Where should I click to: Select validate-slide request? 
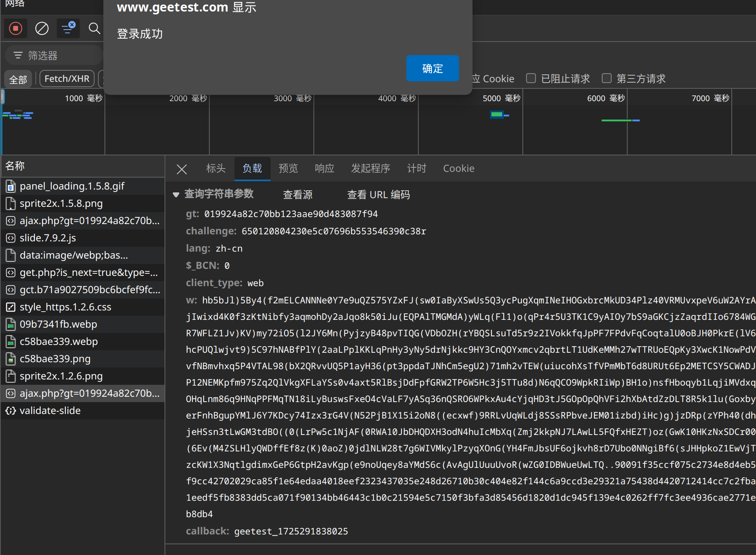point(83,411)
